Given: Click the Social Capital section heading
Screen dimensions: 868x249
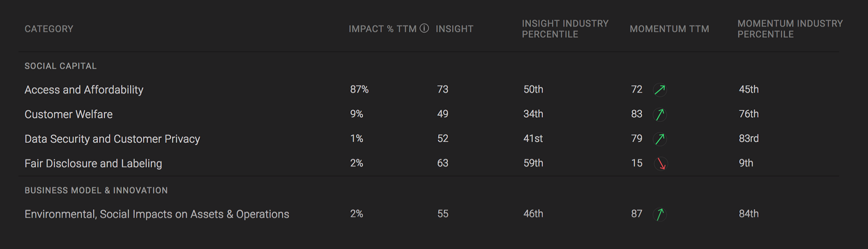Looking at the screenshot, I should (x=61, y=66).
